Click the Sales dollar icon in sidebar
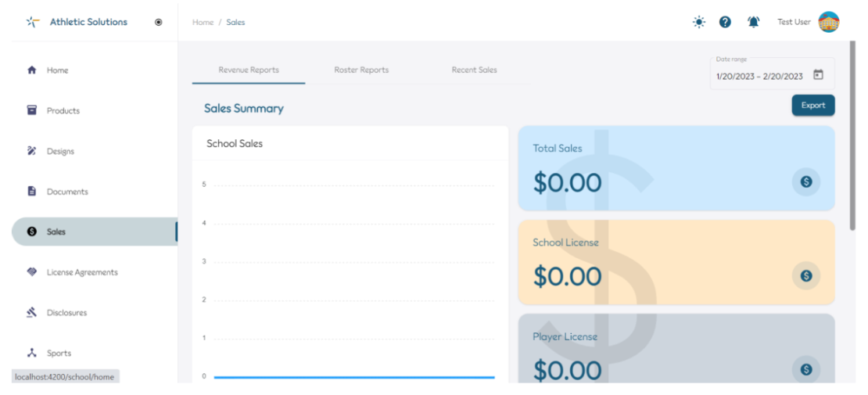The height and width of the screenshot is (395, 868). [x=31, y=232]
